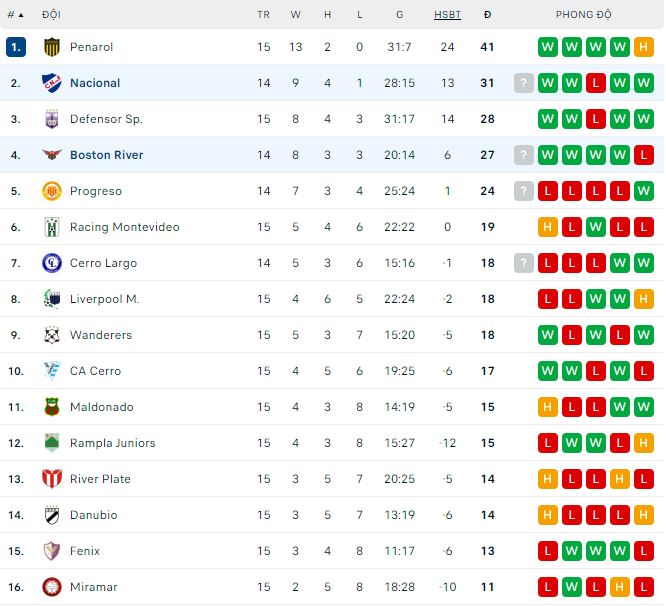This screenshot has width=666, height=606.
Task: Click Boston River's red L form badge
Action: click(643, 155)
